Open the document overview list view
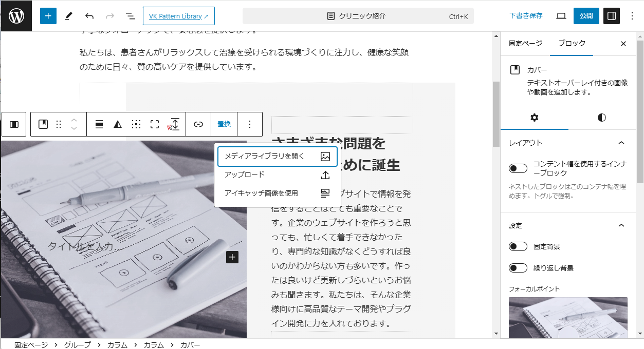This screenshot has height=349, width=644. (131, 16)
